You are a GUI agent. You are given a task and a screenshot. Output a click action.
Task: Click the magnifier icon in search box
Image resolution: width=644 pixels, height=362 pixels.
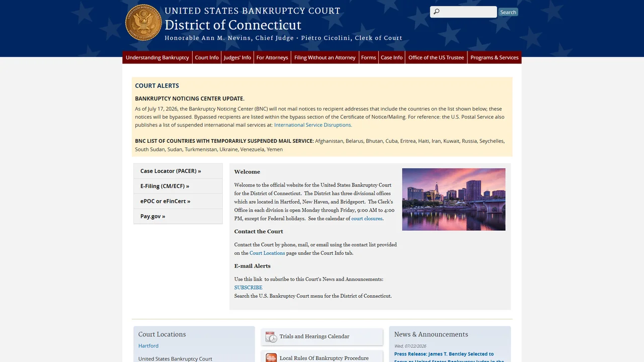pyautogui.click(x=436, y=12)
